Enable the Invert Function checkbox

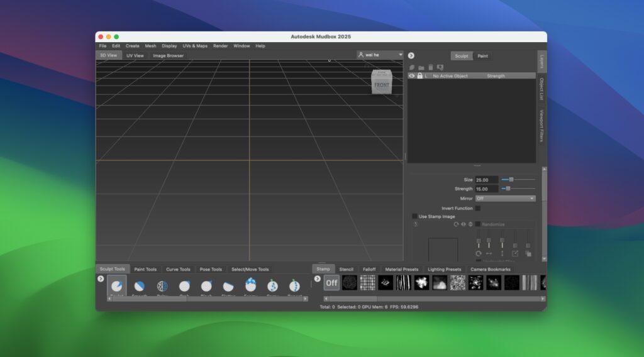pos(478,209)
